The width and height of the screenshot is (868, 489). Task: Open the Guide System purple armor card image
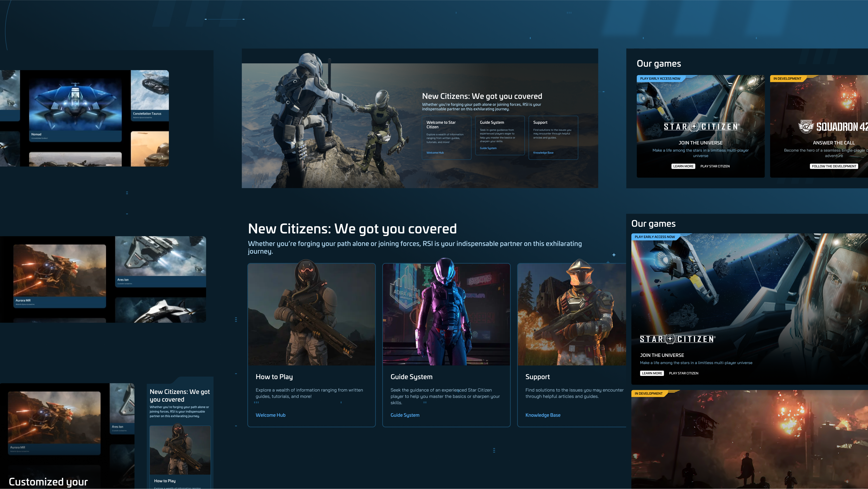coord(446,314)
